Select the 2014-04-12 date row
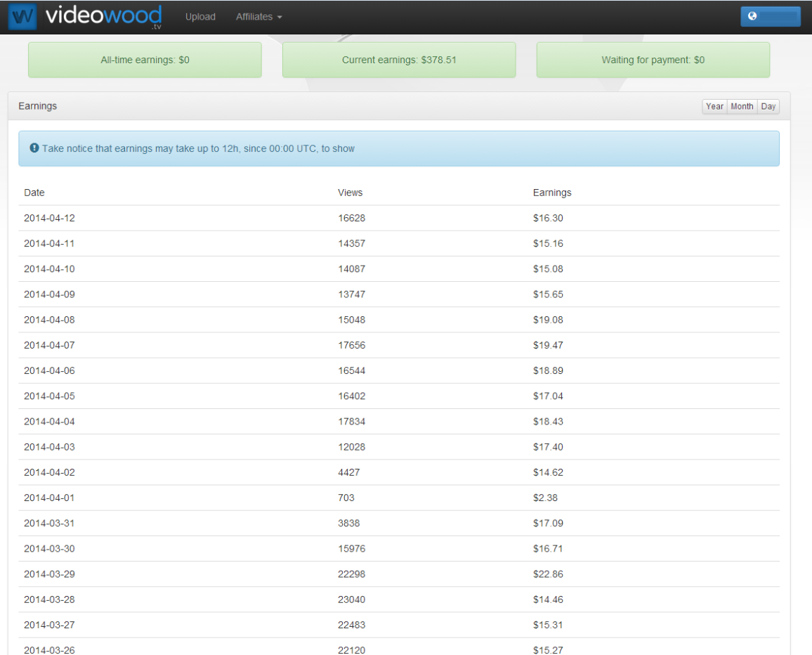Image resolution: width=812 pixels, height=655 pixels. click(49, 218)
